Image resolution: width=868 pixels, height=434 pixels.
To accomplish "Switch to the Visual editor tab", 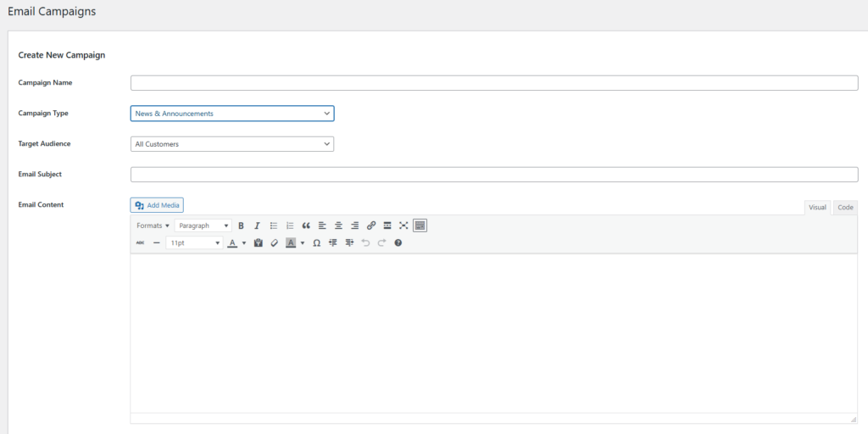I will tap(817, 208).
